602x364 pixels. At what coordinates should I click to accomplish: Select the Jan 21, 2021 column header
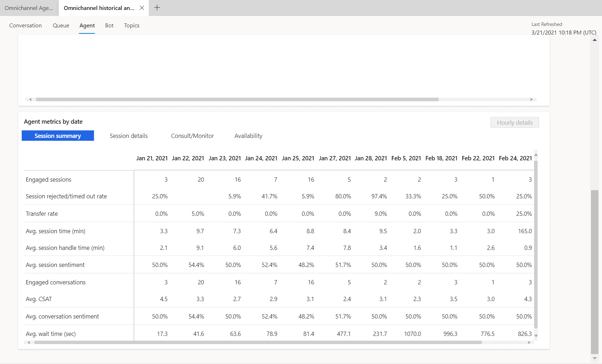pyautogui.click(x=152, y=158)
